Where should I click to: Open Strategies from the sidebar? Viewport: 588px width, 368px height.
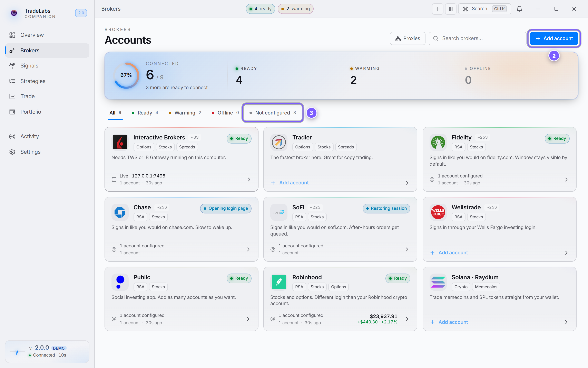[47, 81]
